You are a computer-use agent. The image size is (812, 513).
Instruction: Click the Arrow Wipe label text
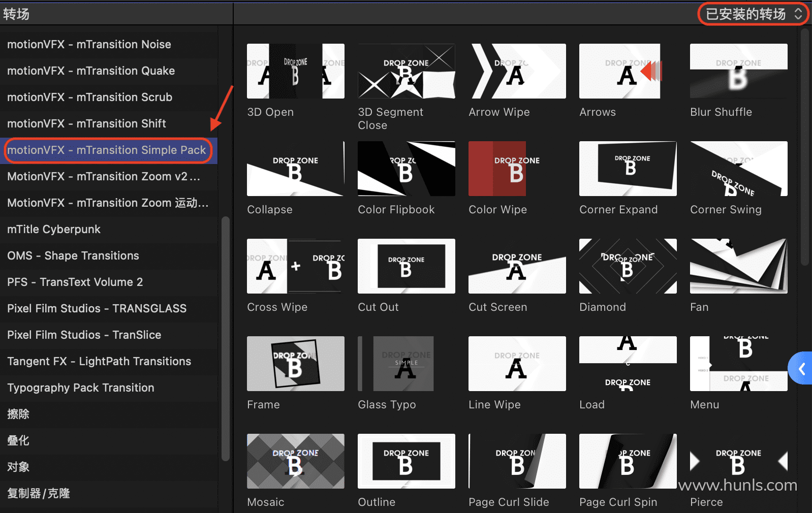(499, 112)
